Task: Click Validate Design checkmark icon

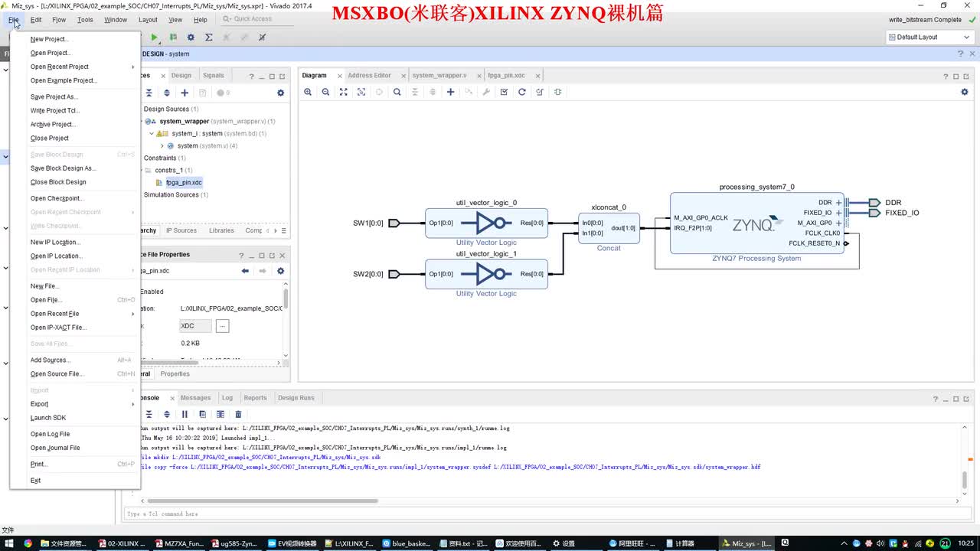Action: [504, 92]
